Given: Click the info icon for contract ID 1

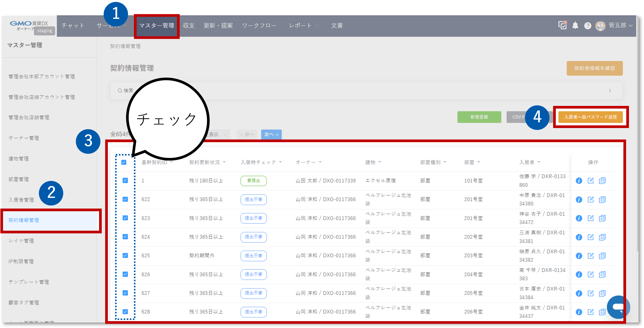Looking at the screenshot, I should pyautogui.click(x=579, y=181).
